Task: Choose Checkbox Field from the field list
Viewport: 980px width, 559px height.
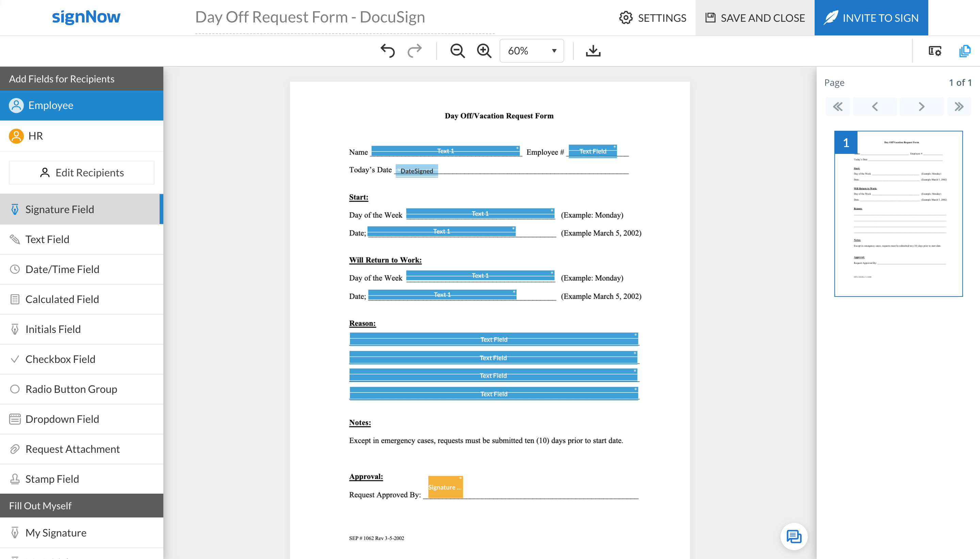Action: pyautogui.click(x=60, y=359)
